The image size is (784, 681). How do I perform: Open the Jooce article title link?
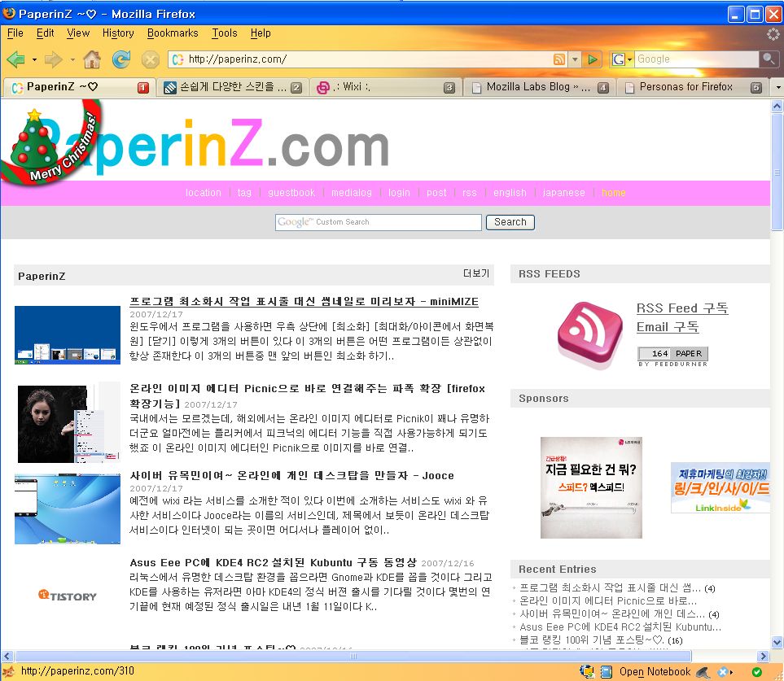291,476
